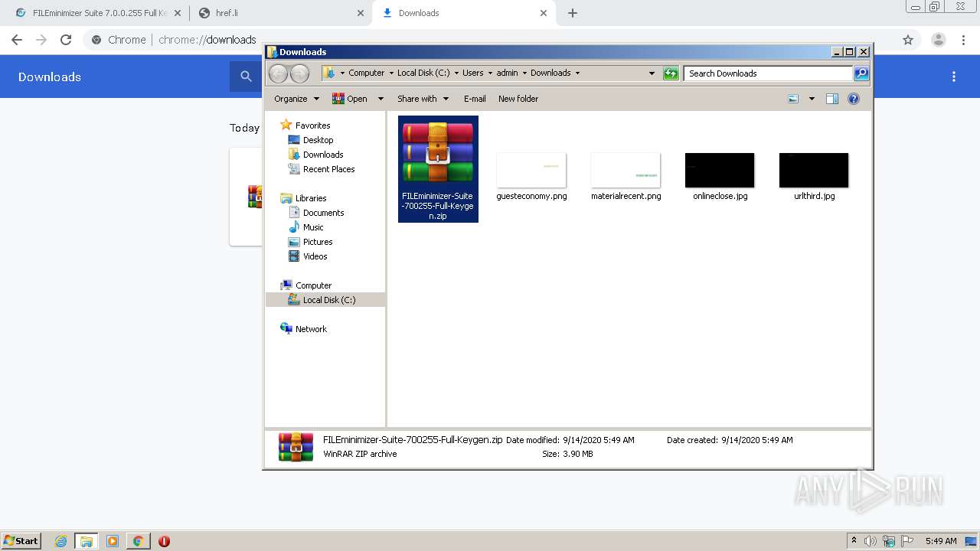980x551 pixels.
Task: Reload the Chrome page
Action: pos(66,40)
